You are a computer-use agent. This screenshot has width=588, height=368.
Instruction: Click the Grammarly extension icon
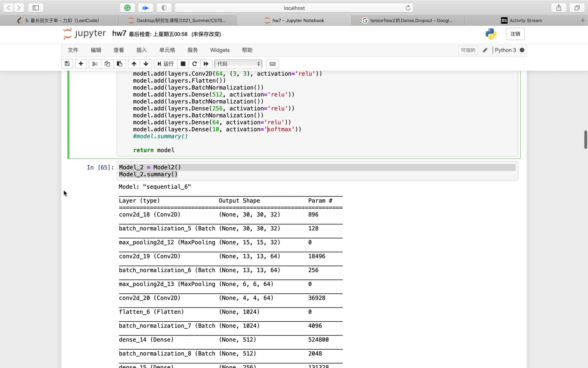(x=127, y=8)
